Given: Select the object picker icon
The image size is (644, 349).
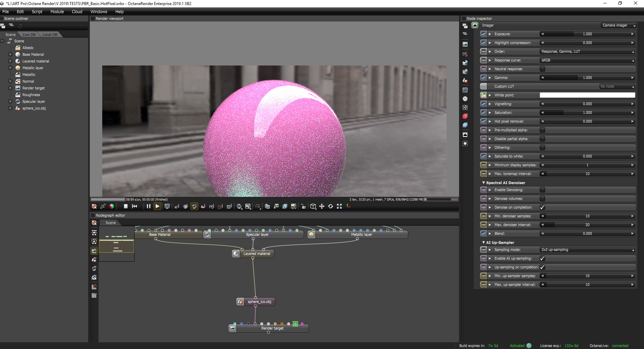Looking at the screenshot, I should [x=203, y=207].
